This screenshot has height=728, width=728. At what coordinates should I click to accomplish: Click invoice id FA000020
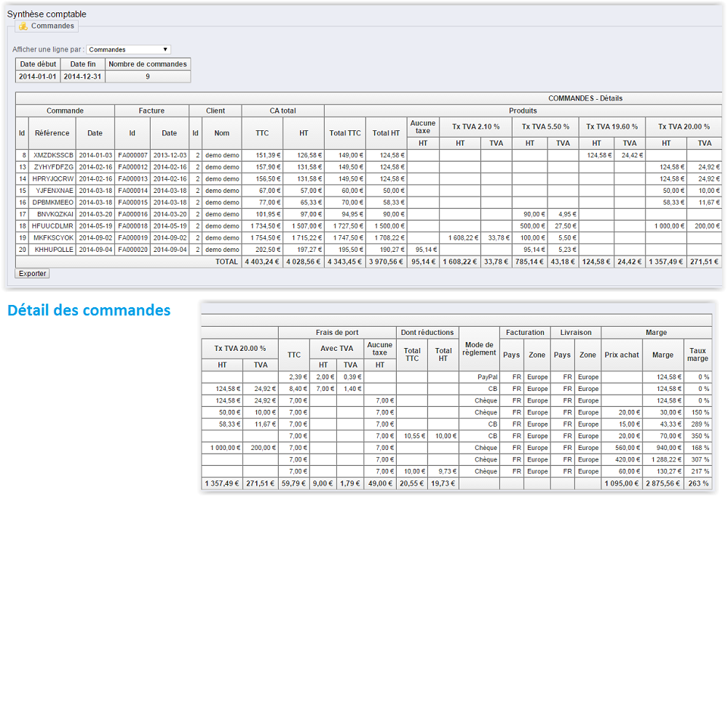point(132,249)
